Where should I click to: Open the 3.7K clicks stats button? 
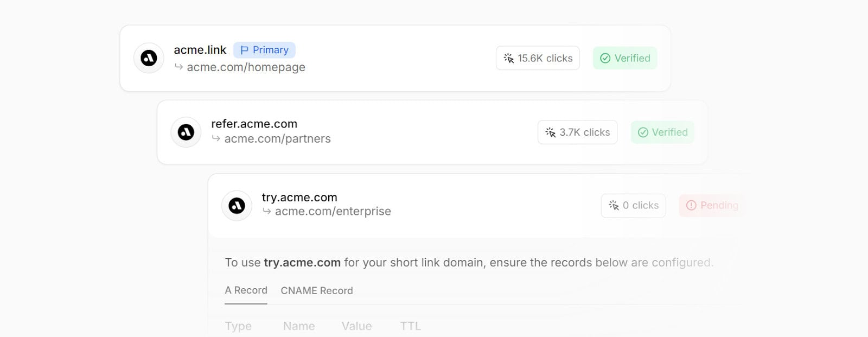click(577, 132)
